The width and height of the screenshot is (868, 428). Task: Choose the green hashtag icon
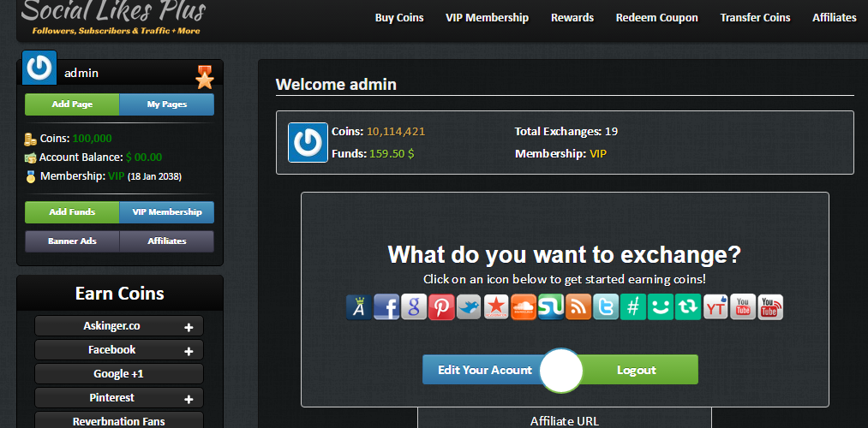click(x=633, y=307)
